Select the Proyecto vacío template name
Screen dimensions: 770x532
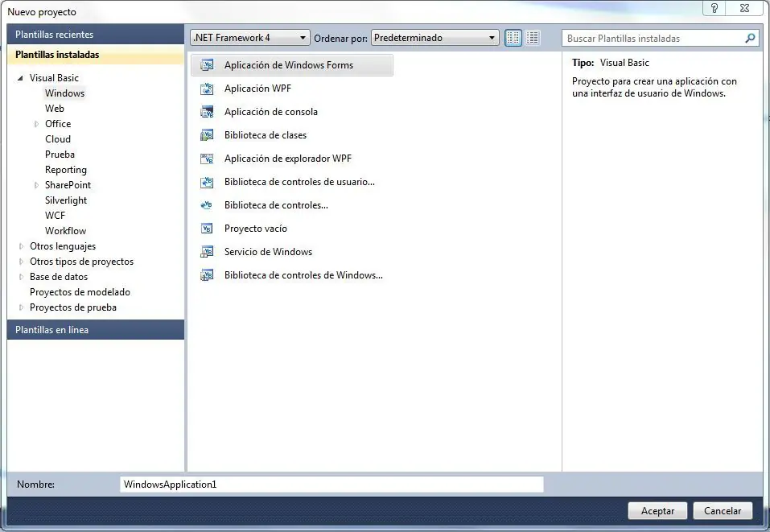(x=256, y=229)
